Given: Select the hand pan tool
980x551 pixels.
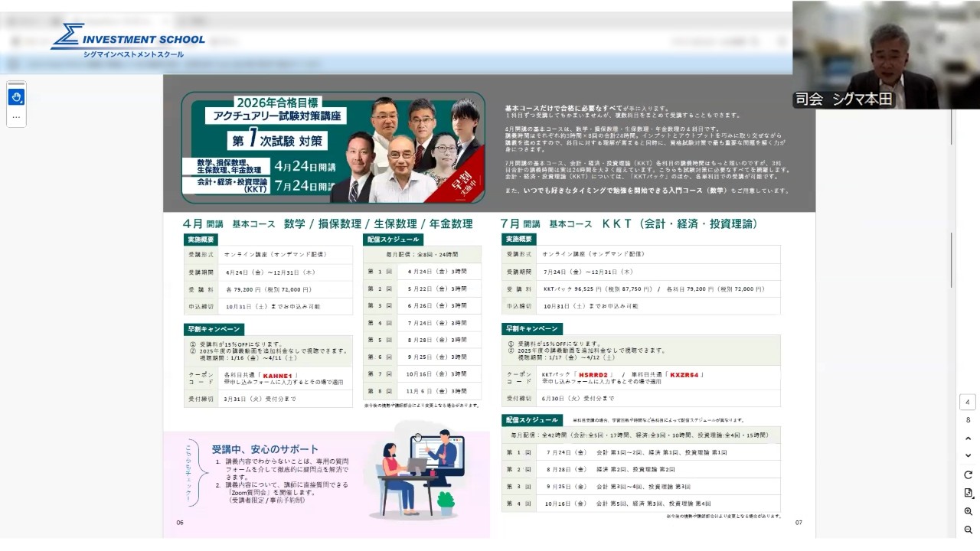Looking at the screenshot, I should [17, 97].
